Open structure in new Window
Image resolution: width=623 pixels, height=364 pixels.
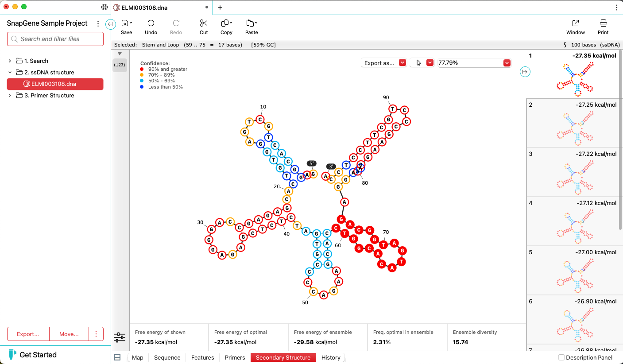(x=576, y=27)
